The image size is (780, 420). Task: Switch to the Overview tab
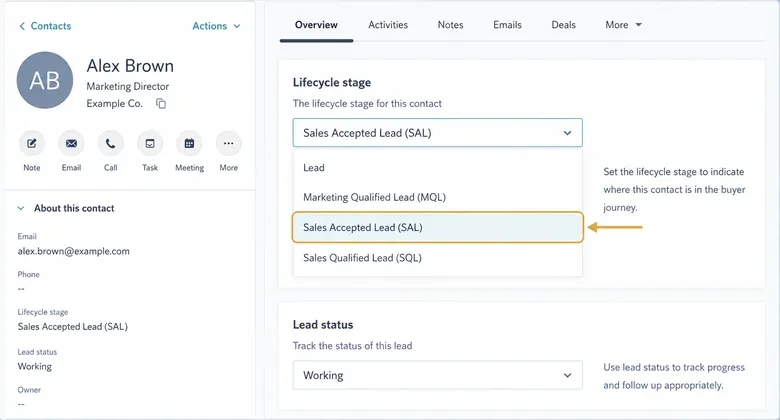click(x=316, y=25)
